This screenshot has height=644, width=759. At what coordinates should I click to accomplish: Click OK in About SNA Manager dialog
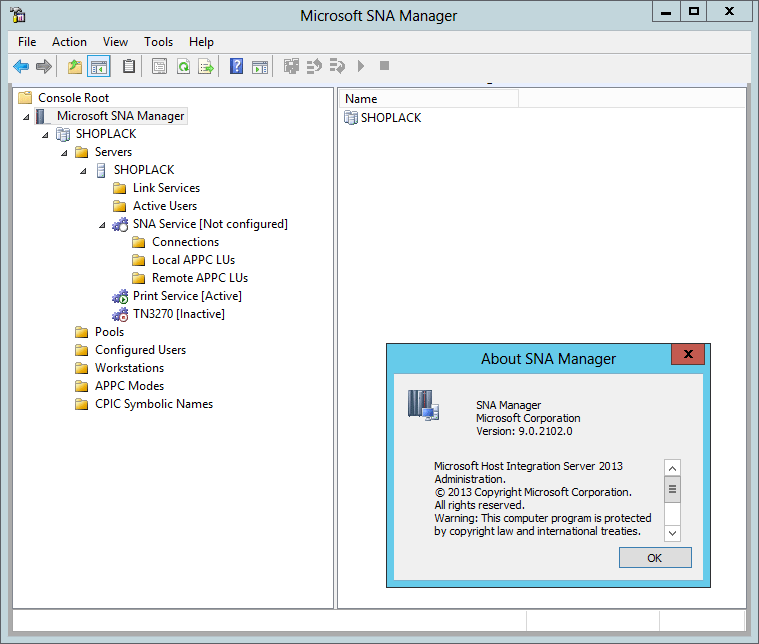[x=655, y=558]
